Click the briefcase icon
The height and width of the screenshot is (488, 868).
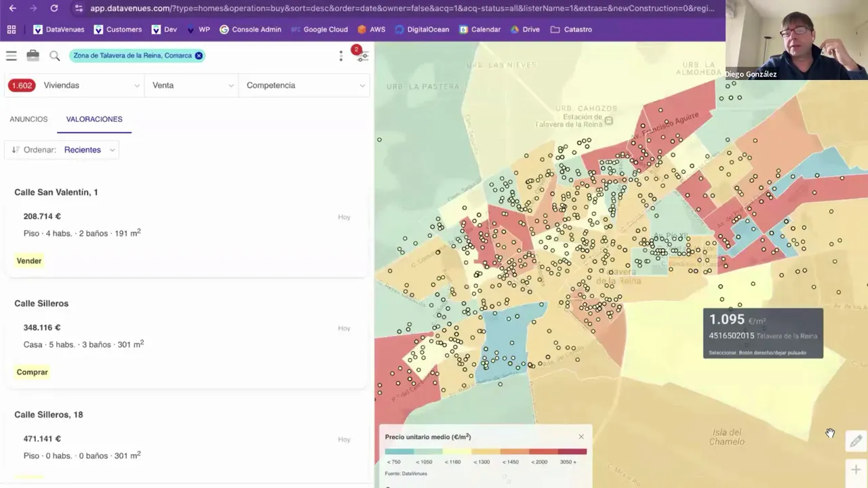coord(33,56)
